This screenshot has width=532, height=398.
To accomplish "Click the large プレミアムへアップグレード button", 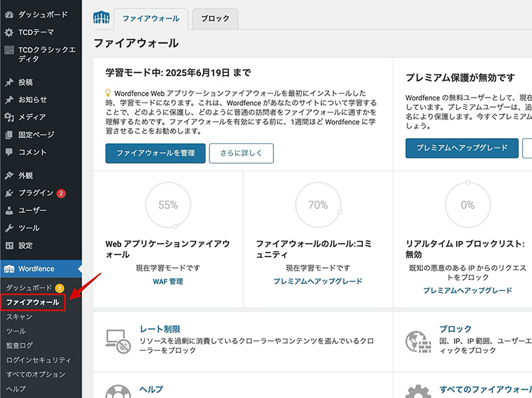I will coord(462,148).
